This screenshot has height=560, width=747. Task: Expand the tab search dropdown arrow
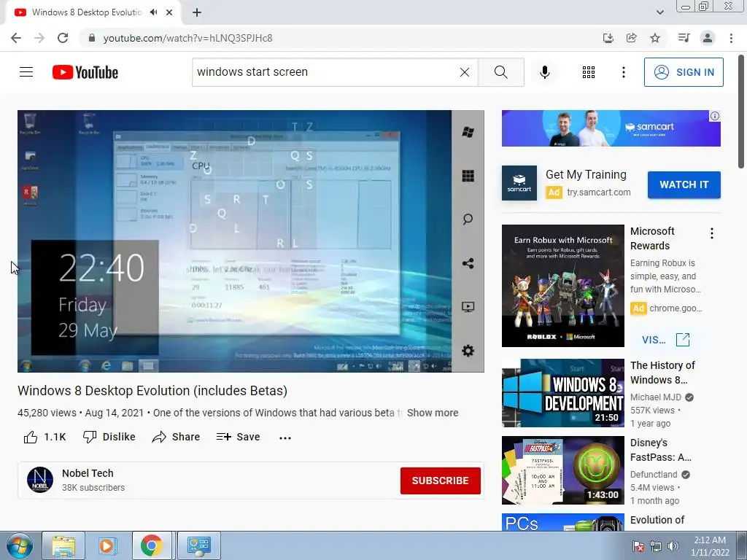click(x=659, y=12)
